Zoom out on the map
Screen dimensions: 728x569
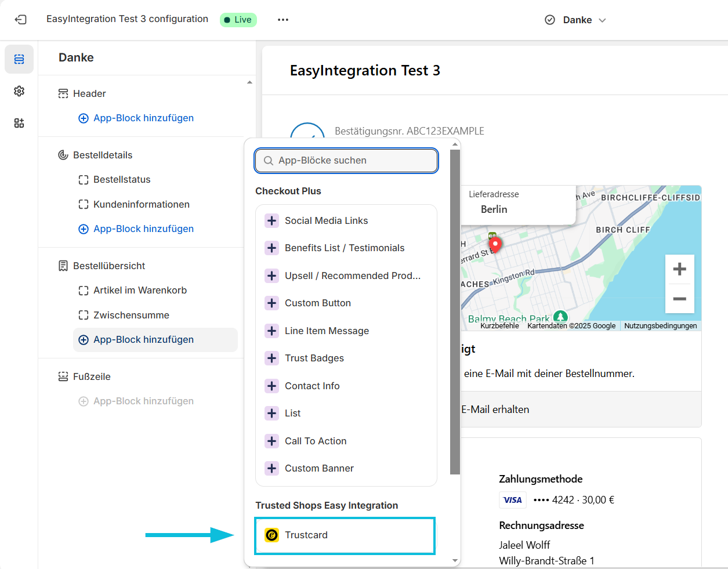coord(680,299)
